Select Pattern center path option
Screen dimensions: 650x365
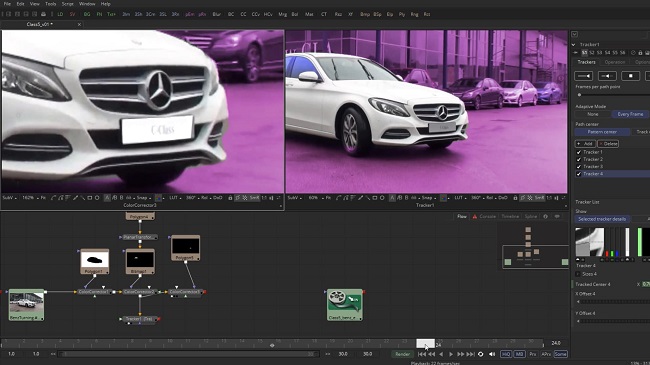point(602,132)
